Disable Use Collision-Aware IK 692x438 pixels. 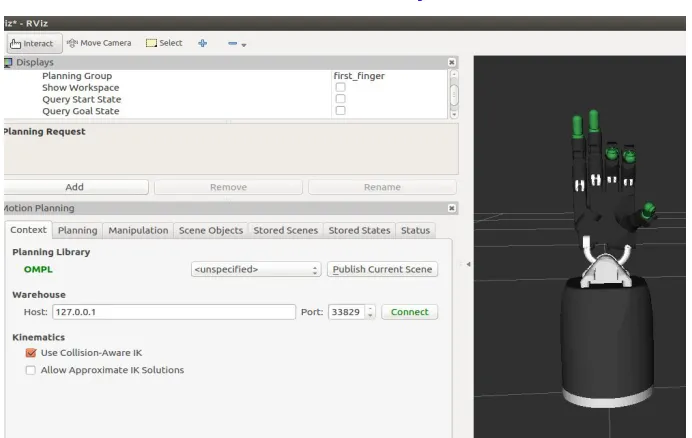pyautogui.click(x=31, y=353)
